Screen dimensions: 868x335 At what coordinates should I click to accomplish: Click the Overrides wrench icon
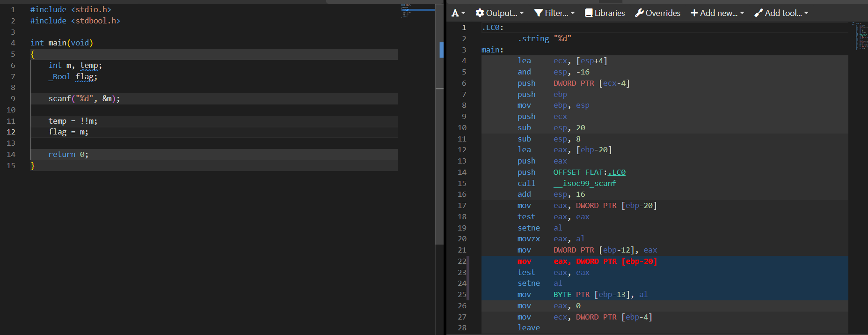point(639,13)
